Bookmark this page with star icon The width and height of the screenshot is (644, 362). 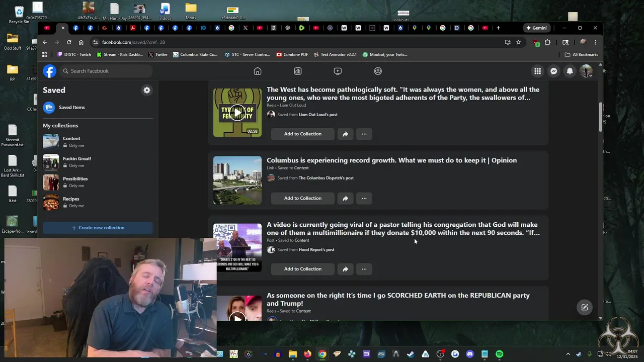519,42
